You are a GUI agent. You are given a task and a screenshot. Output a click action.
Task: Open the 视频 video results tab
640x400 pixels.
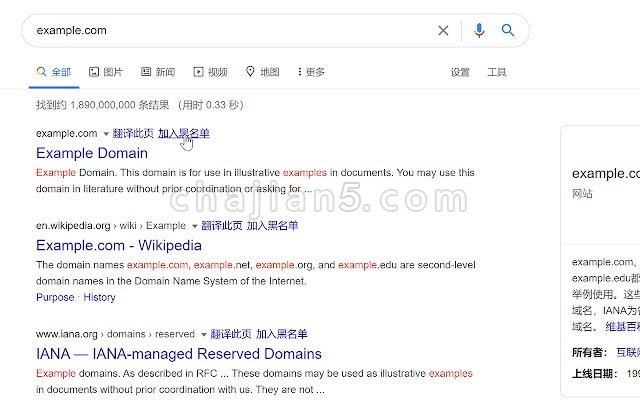coord(210,72)
